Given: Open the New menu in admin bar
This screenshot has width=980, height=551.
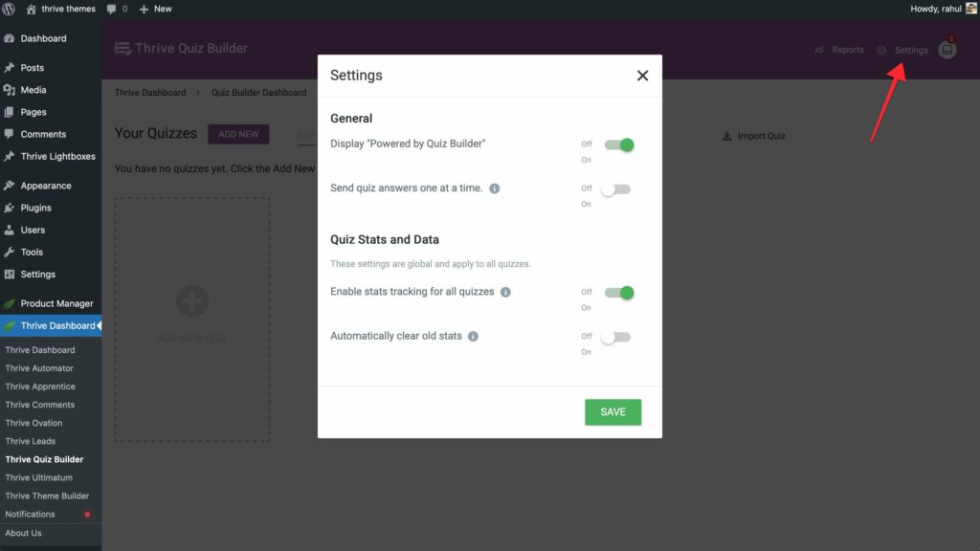Looking at the screenshot, I should pyautogui.click(x=155, y=9).
